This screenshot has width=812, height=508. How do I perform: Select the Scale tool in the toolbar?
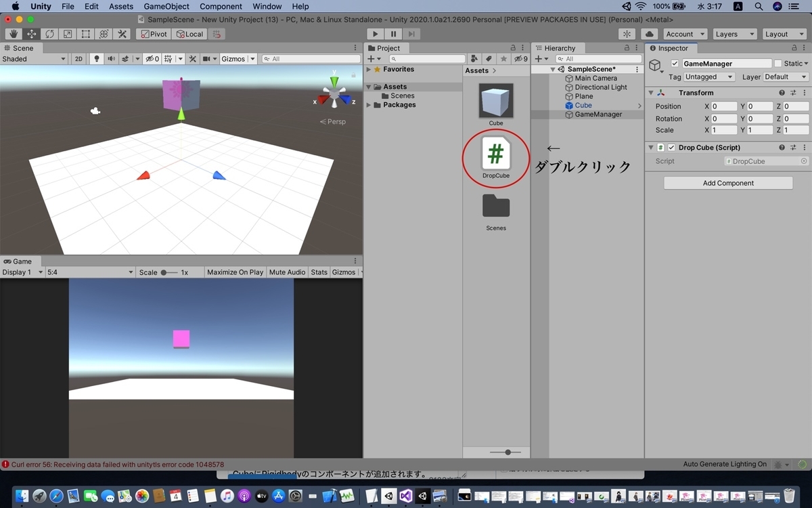tap(68, 34)
